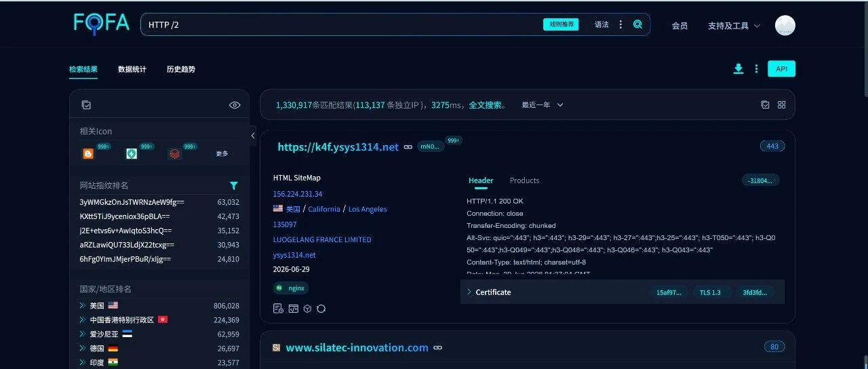Click the 15af97... certificate badge
This screenshot has height=369, width=868.
[x=669, y=292]
